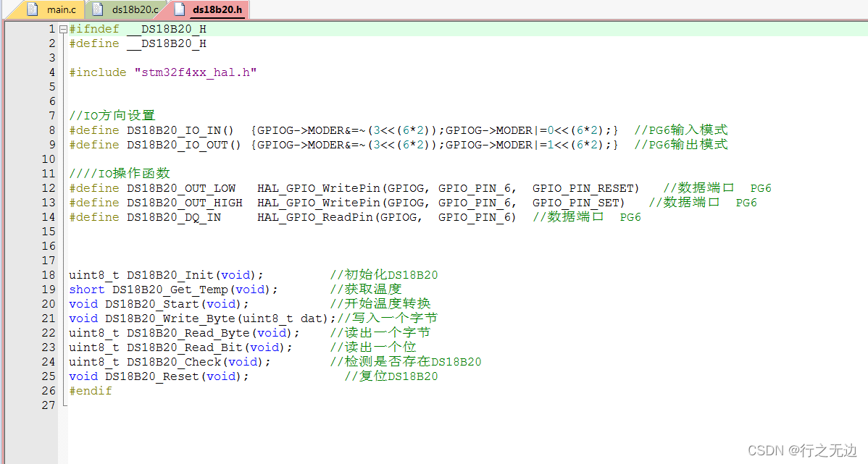Click the //读出一个字节 comment
The height and width of the screenshot is (464, 868).
click(380, 332)
